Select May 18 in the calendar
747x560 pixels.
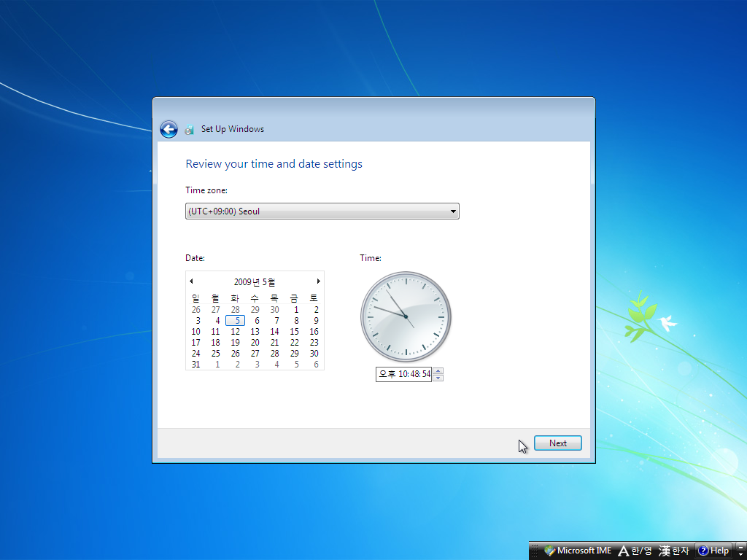[x=215, y=343]
